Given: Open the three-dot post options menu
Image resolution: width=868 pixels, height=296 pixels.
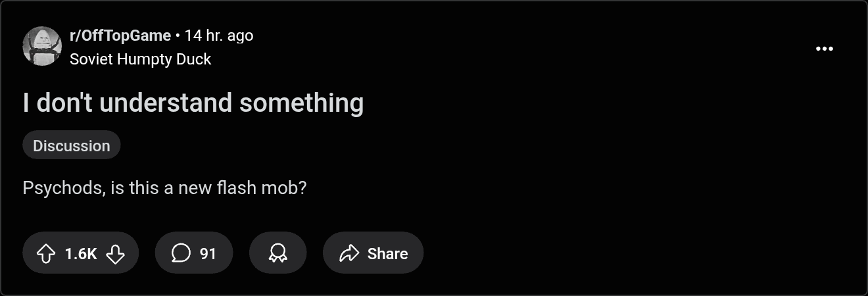Looking at the screenshot, I should (824, 49).
